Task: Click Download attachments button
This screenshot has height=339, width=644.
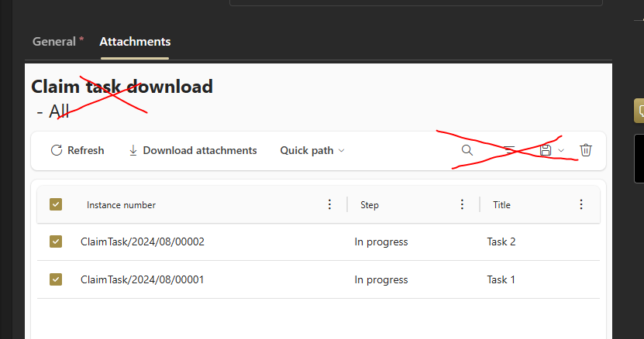Action: (193, 150)
